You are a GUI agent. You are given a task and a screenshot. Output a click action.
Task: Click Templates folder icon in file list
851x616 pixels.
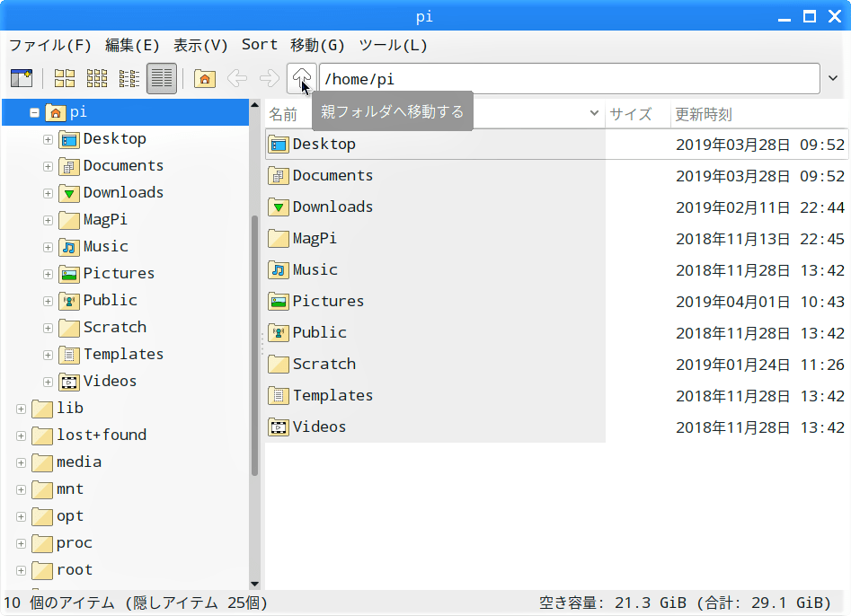coord(279,396)
